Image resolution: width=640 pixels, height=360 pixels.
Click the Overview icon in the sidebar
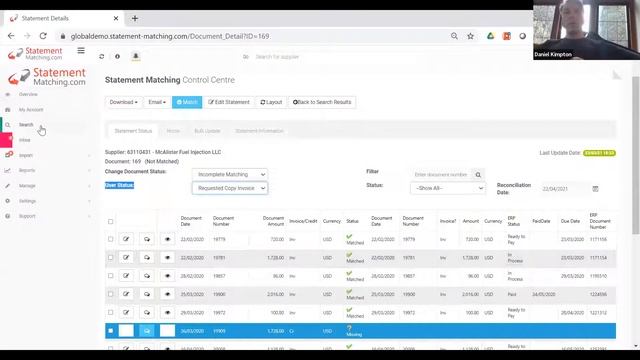[x=7, y=94]
